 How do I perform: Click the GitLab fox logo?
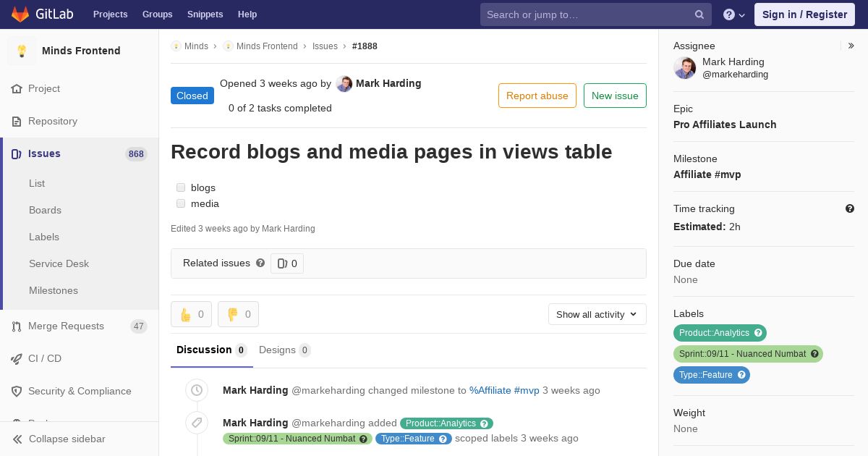point(20,14)
